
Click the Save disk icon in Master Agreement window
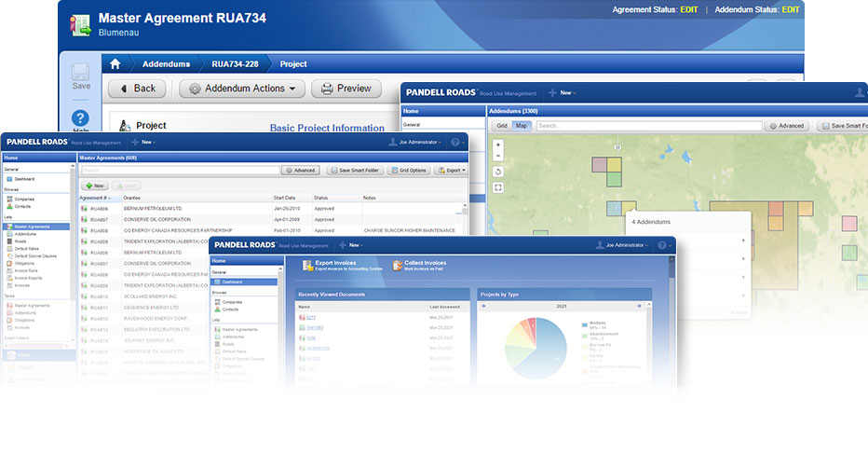(x=80, y=73)
